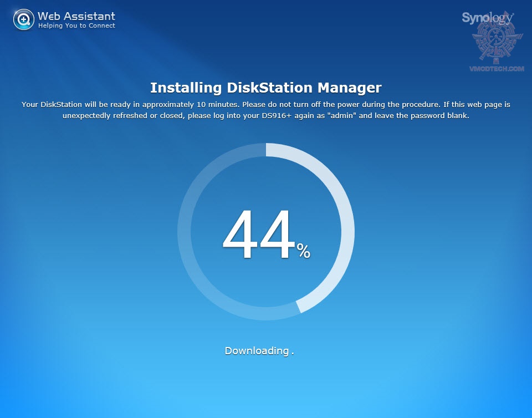The image size is (532, 418).
Task: Click the "Downloading" status text
Action: 259,351
